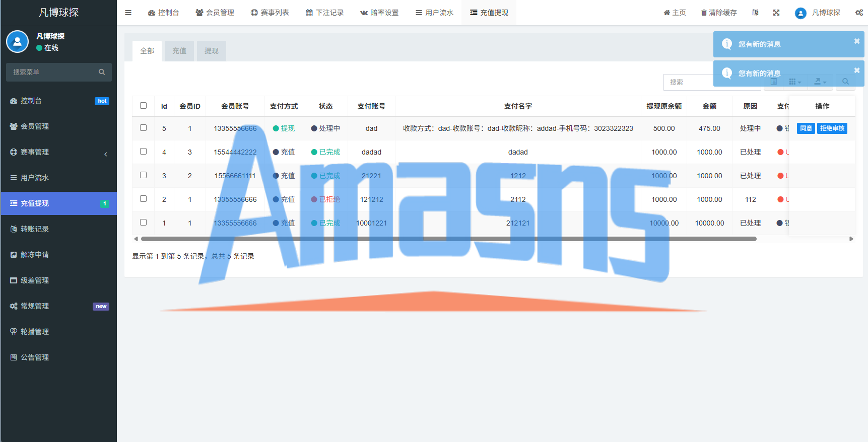The width and height of the screenshot is (868, 442).
Task: Click the 凡博球探 username in top bar
Action: [x=826, y=13]
